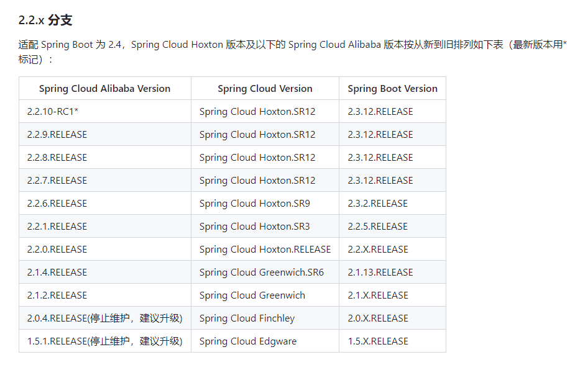588x365 pixels.
Task: Click the "Spring Cloud Hoxton.RELEASE" cell
Action: [265, 250]
